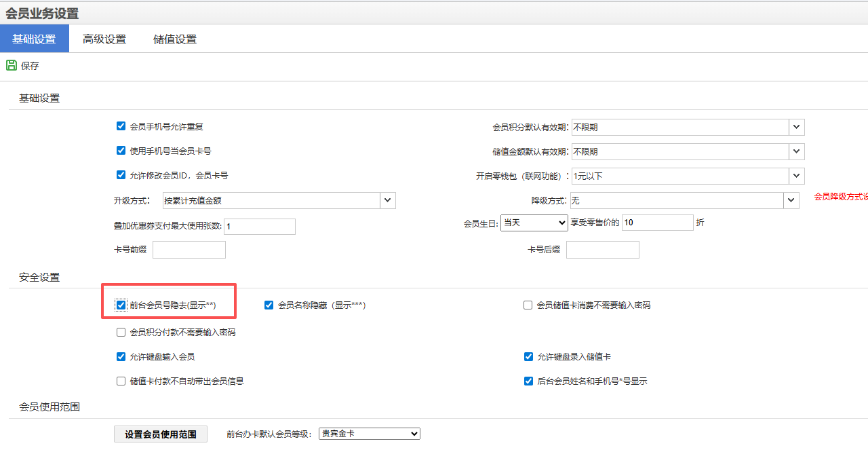This screenshot has width=868, height=452.
Task: Click the 设置会员使用范围 button
Action: [x=161, y=434]
